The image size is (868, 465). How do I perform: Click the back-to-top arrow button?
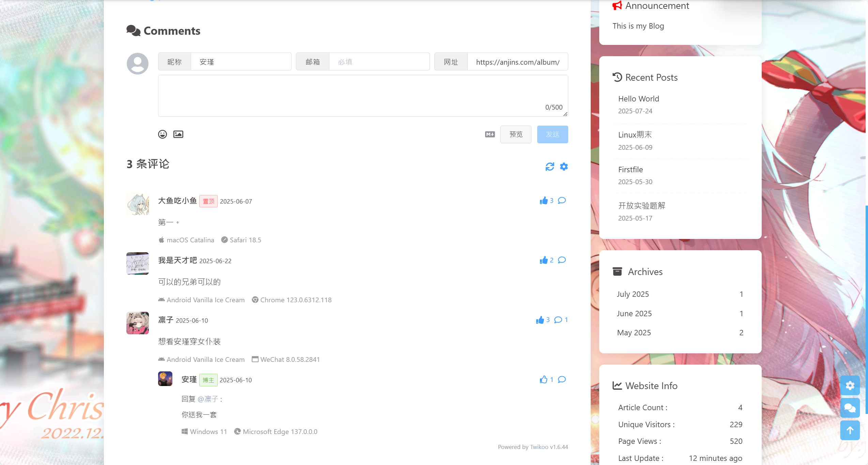click(850, 430)
